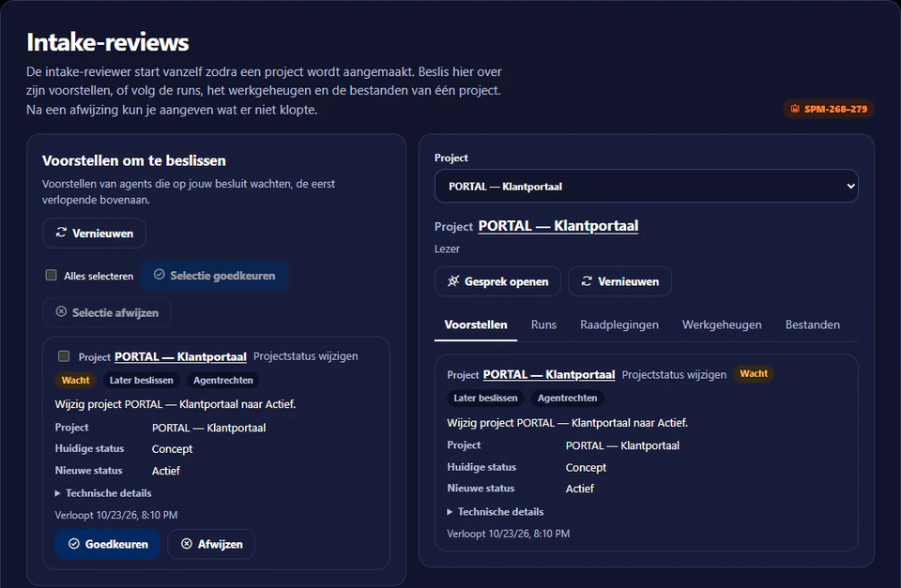Tick the 'Alles selecteren' checkbox
The image size is (901, 588).
point(51,275)
